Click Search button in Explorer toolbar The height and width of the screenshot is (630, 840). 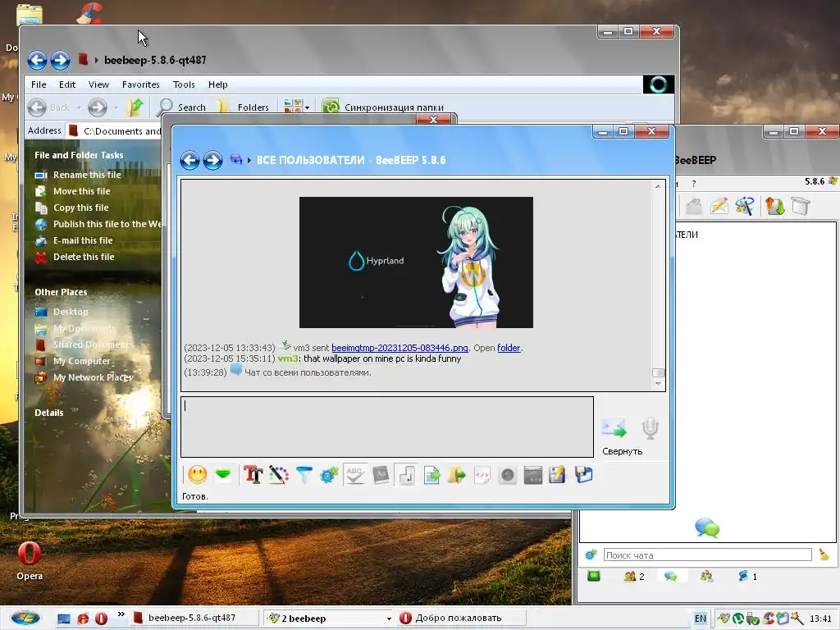181,107
